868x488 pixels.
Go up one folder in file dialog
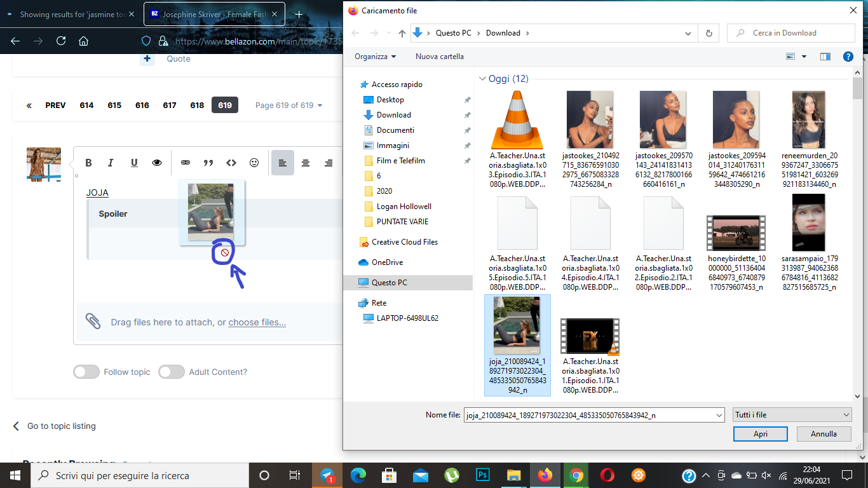pos(402,33)
